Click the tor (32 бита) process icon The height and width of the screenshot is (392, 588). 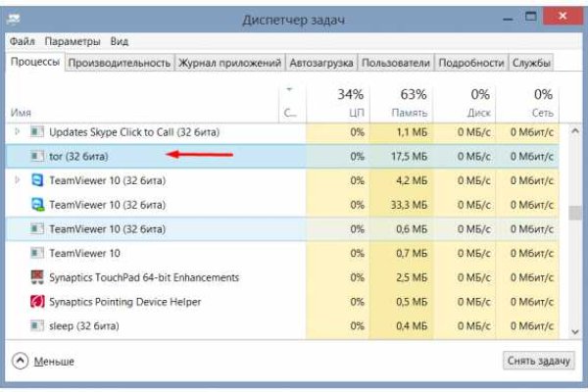[37, 155]
